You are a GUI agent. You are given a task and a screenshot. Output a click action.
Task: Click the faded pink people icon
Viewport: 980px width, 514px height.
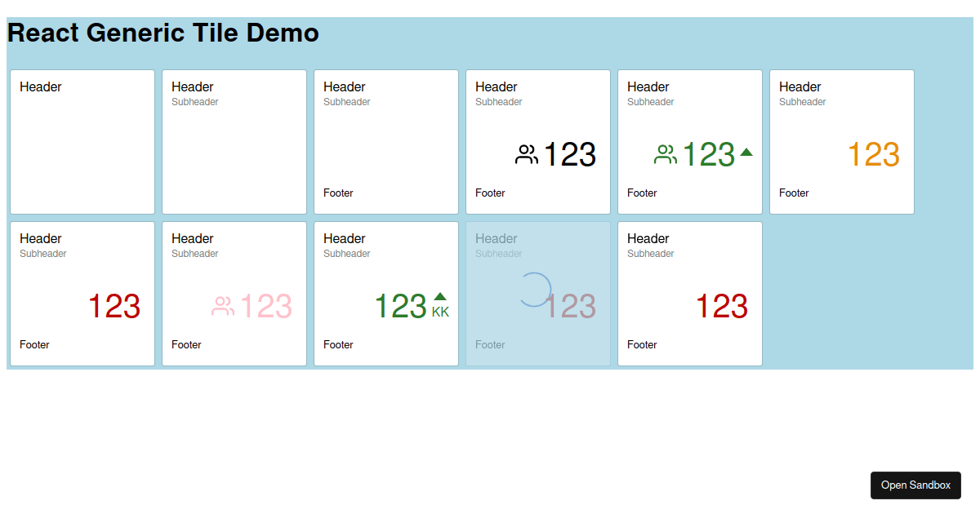click(x=223, y=306)
